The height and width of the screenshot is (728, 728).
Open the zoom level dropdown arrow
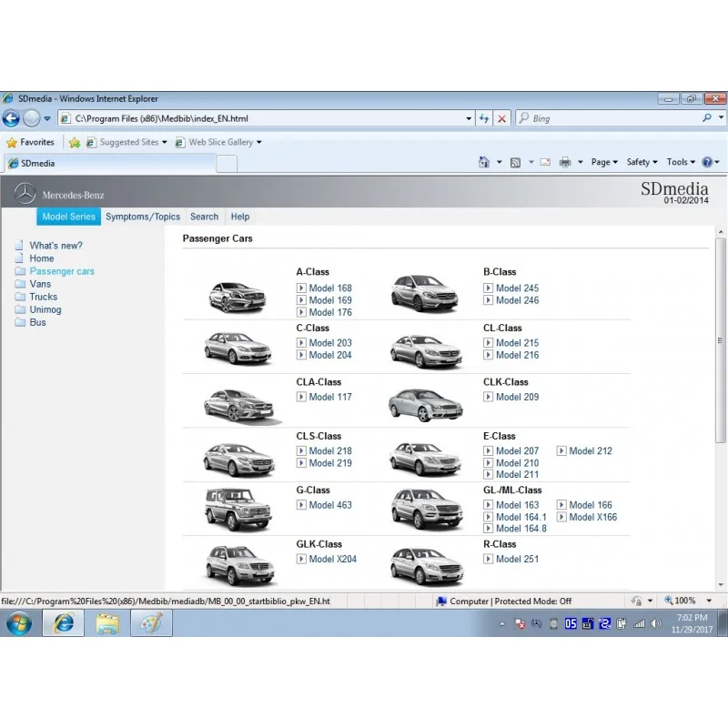[709, 601]
